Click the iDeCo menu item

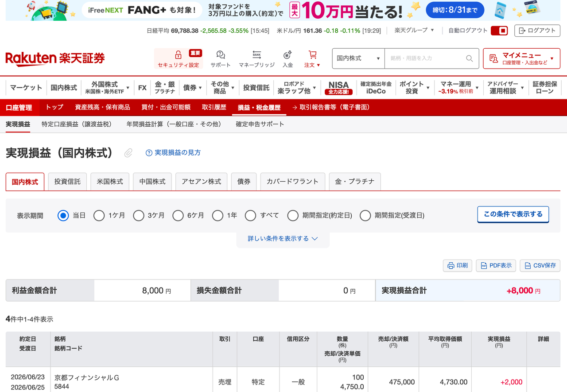(376, 88)
